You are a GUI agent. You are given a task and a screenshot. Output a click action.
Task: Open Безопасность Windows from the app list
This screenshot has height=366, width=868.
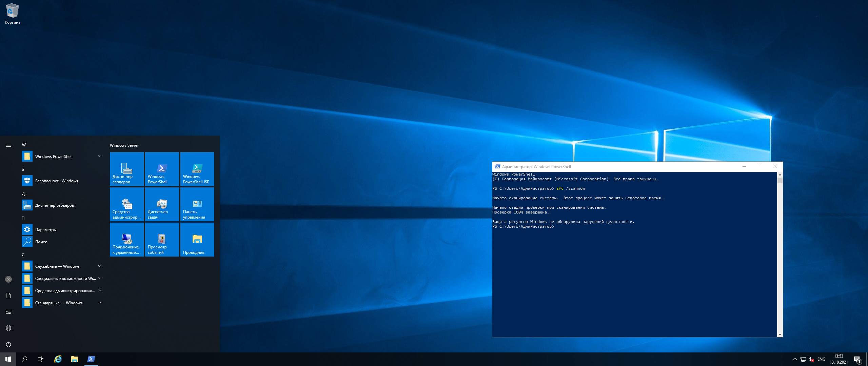(x=62, y=181)
